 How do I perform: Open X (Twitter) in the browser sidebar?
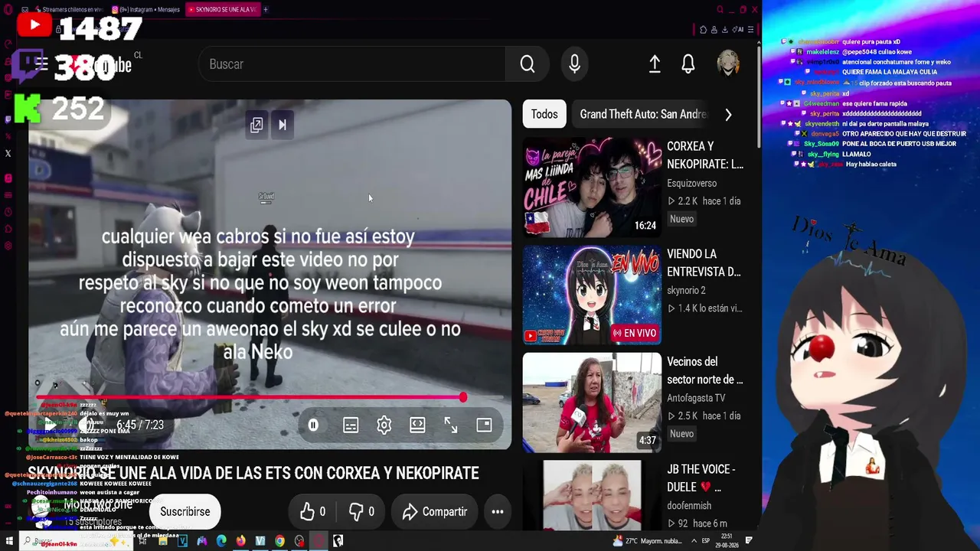coord(8,153)
